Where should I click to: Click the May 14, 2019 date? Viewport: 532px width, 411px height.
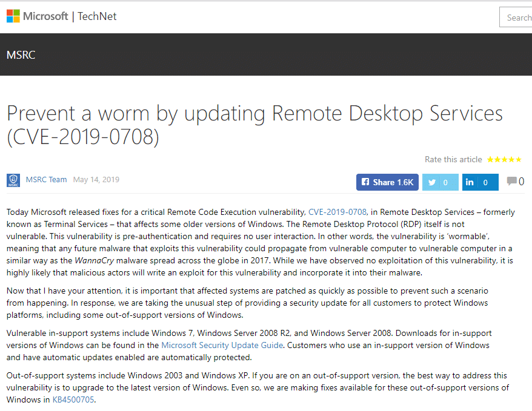96,180
